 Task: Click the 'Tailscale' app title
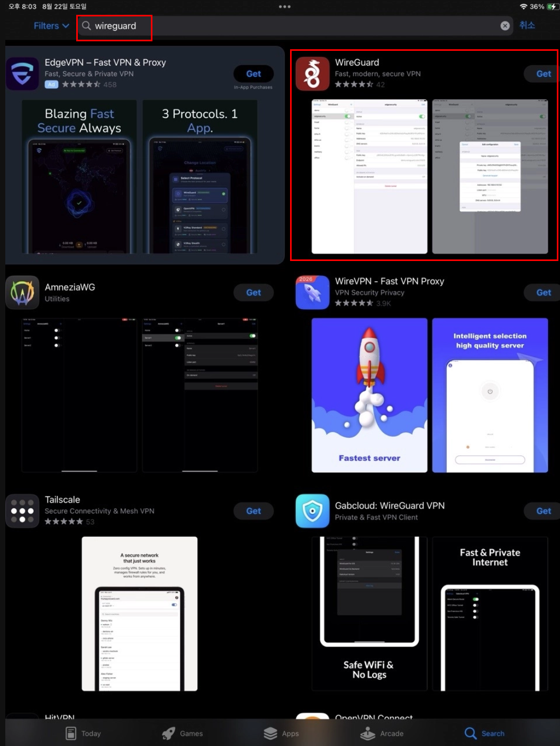pyautogui.click(x=62, y=500)
